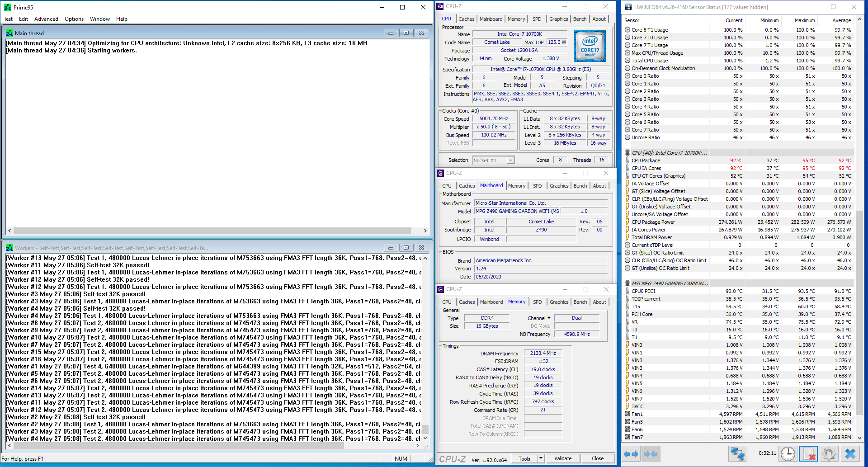Collapse the Core 0 Ratio sensor entry
Image resolution: width=868 pixels, height=467 pixels.
(x=627, y=76)
